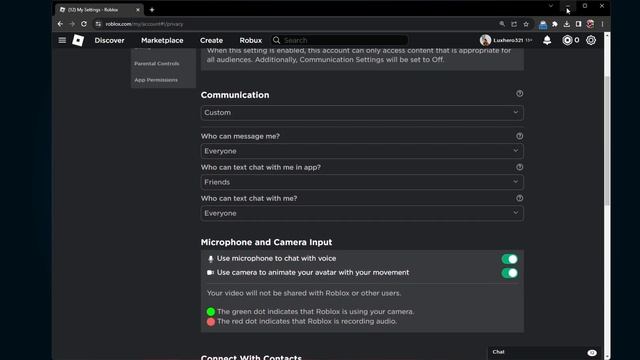Open the Communication help question icon
The height and width of the screenshot is (360, 640).
coord(519,93)
